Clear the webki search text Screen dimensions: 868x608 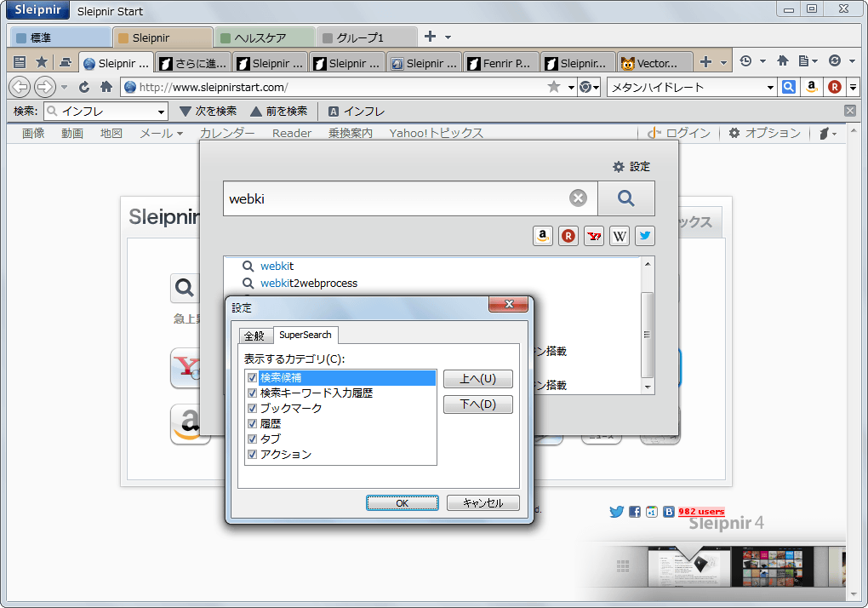pyautogui.click(x=578, y=198)
